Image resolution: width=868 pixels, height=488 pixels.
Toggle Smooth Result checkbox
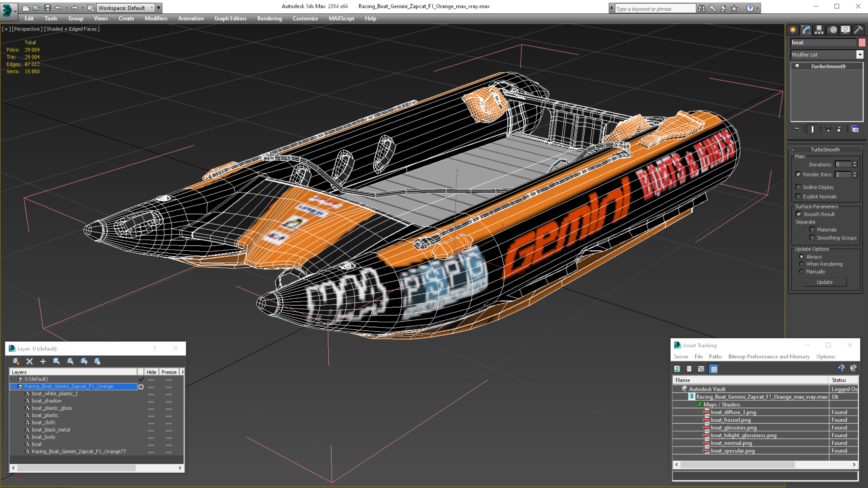(x=799, y=214)
